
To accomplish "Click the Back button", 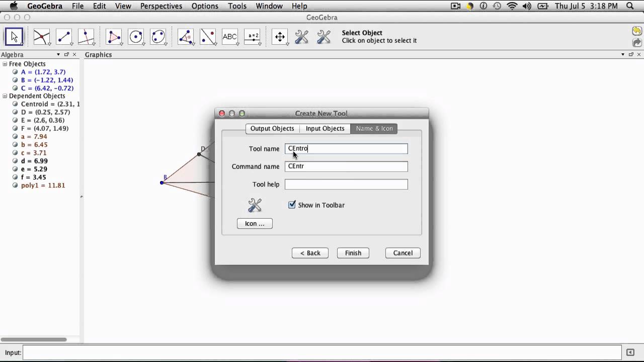I will (x=310, y=253).
